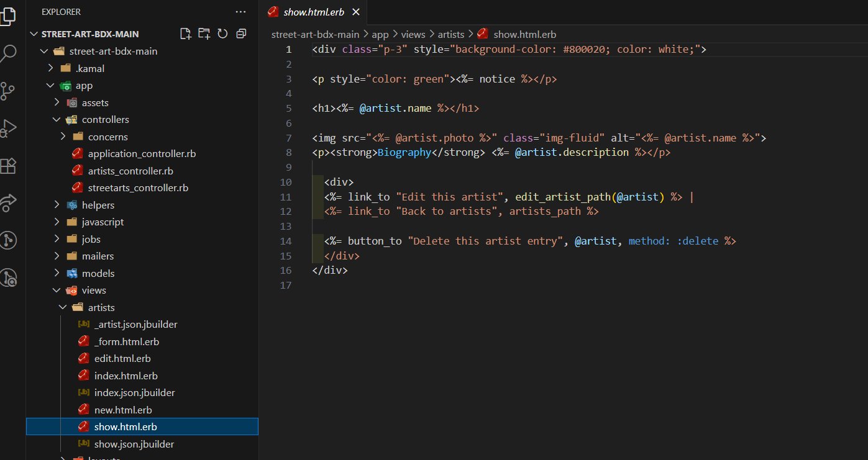The height and width of the screenshot is (460, 868).
Task: Click line number 10 in the gutter
Action: click(x=286, y=182)
